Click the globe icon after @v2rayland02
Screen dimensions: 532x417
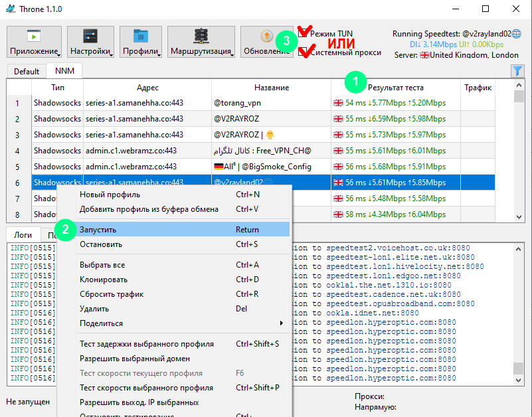click(517, 33)
